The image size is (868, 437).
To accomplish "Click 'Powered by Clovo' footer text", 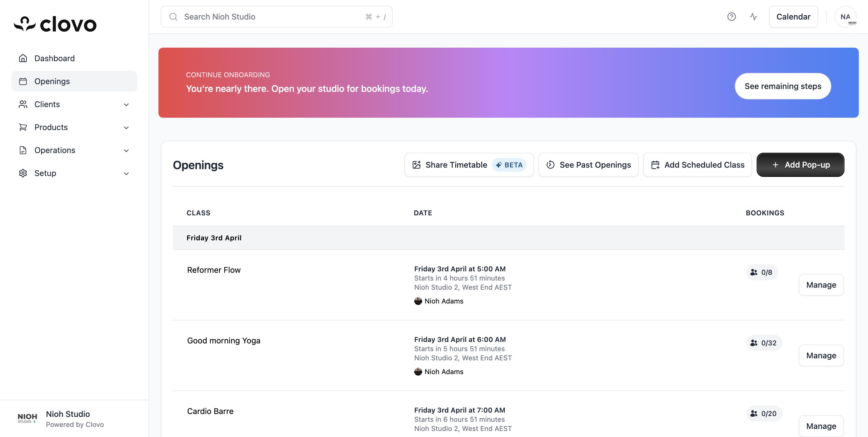I will 75,425.
